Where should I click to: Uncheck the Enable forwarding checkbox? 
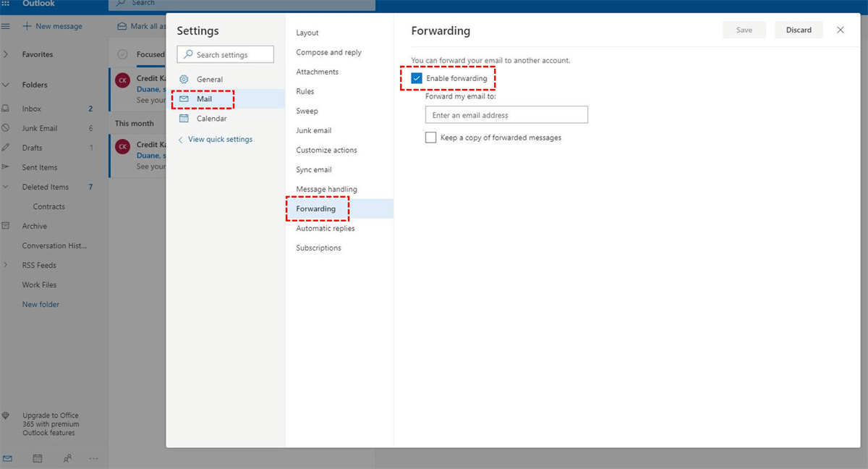[x=417, y=78]
